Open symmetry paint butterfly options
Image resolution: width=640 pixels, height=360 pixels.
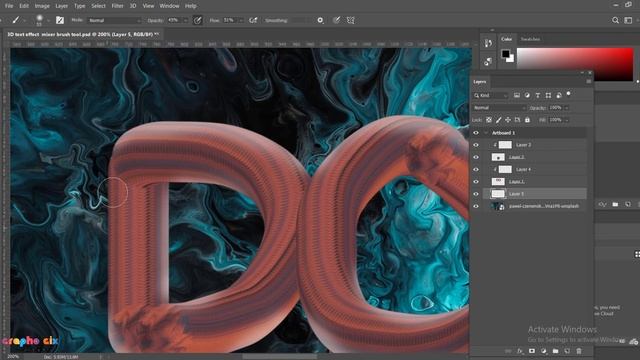point(351,20)
